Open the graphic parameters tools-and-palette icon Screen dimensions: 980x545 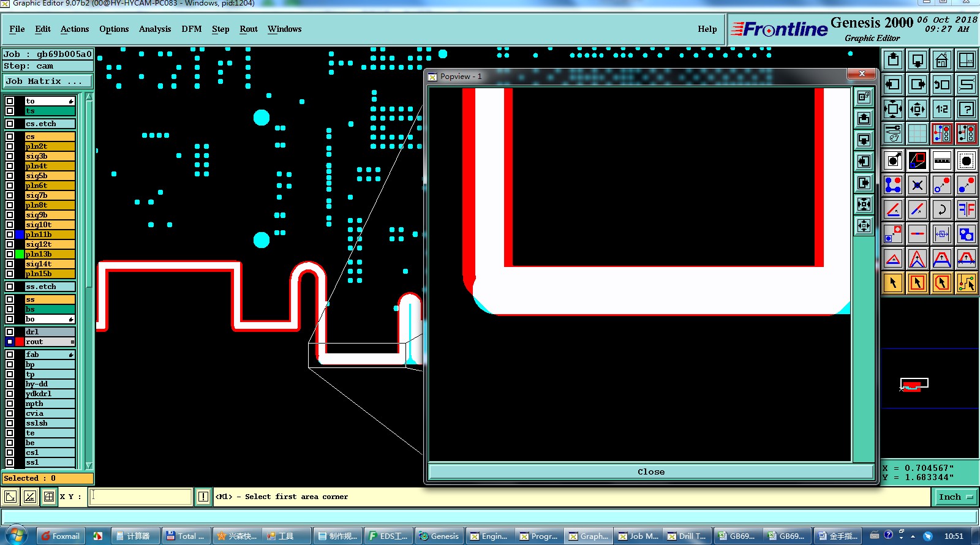pyautogui.click(x=893, y=133)
